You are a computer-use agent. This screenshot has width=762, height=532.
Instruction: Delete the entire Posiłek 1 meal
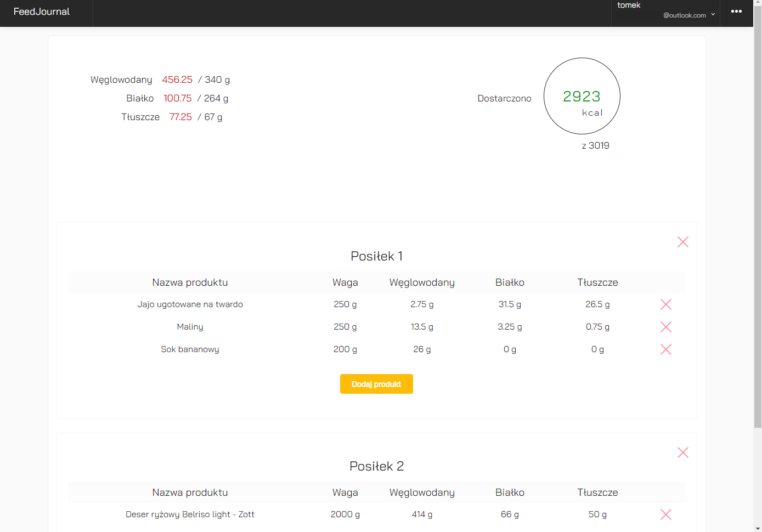[682, 242]
